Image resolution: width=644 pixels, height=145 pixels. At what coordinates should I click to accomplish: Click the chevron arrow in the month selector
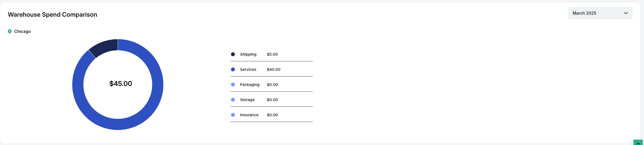[626, 13]
